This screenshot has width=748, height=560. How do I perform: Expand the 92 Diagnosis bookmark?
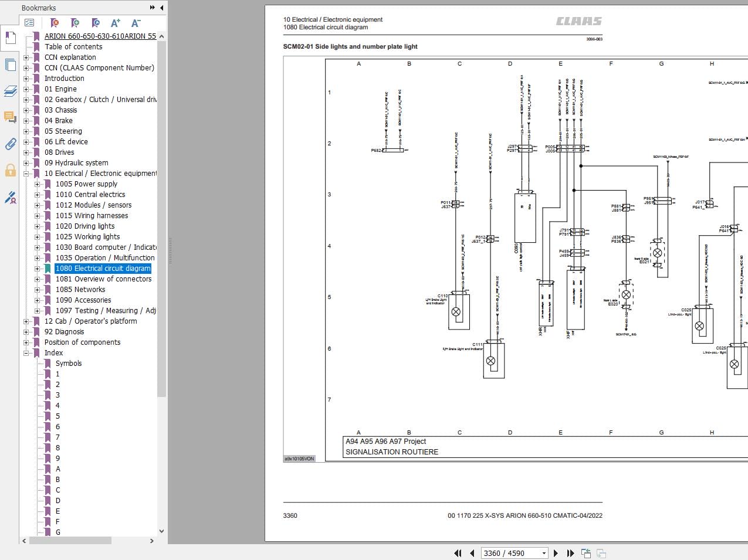point(26,332)
